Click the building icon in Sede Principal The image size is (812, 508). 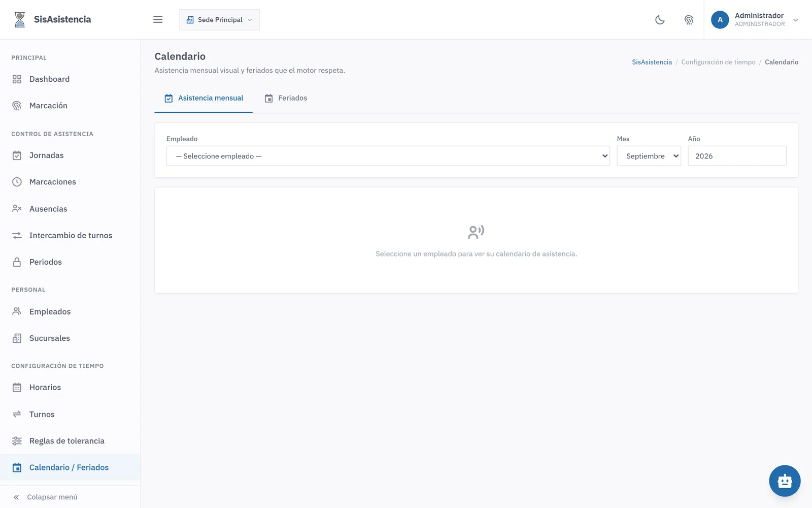click(x=190, y=20)
